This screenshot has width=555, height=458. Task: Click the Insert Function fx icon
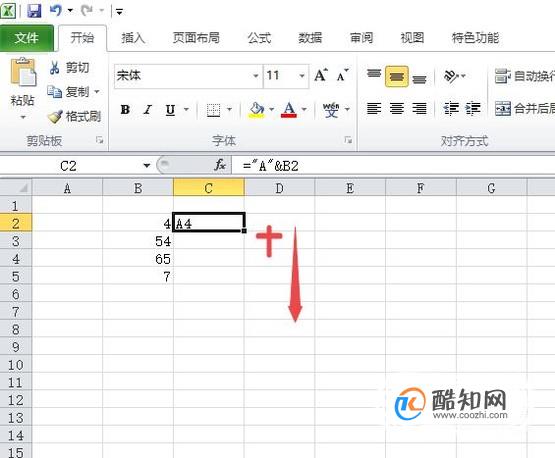pyautogui.click(x=220, y=165)
